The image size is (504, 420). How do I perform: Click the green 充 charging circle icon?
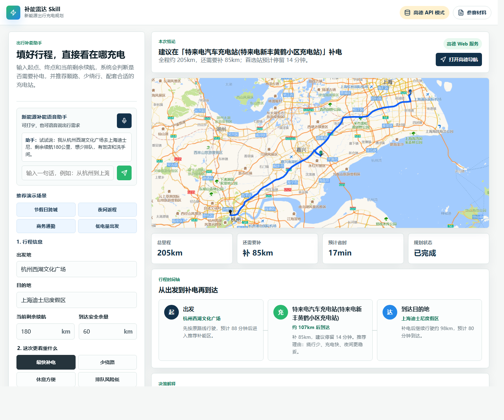pyautogui.click(x=281, y=312)
